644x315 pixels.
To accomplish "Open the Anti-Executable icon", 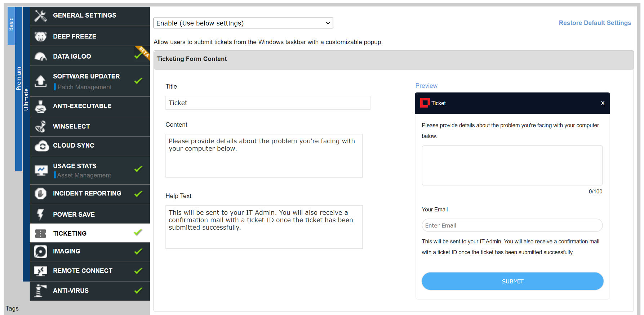I will [x=41, y=107].
